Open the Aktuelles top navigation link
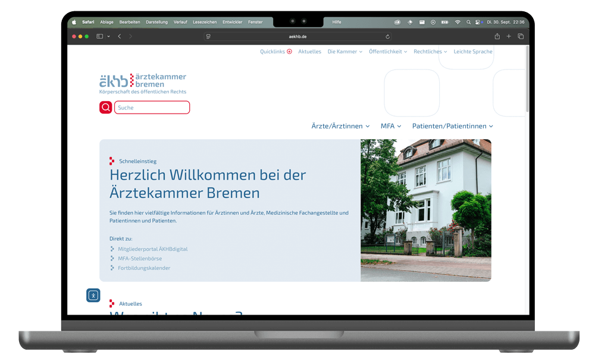 [309, 52]
